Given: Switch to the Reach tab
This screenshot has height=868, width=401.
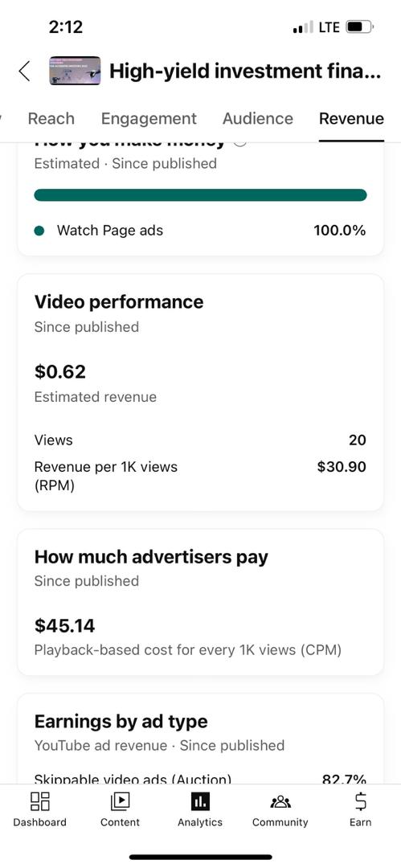Looking at the screenshot, I should 51,118.
